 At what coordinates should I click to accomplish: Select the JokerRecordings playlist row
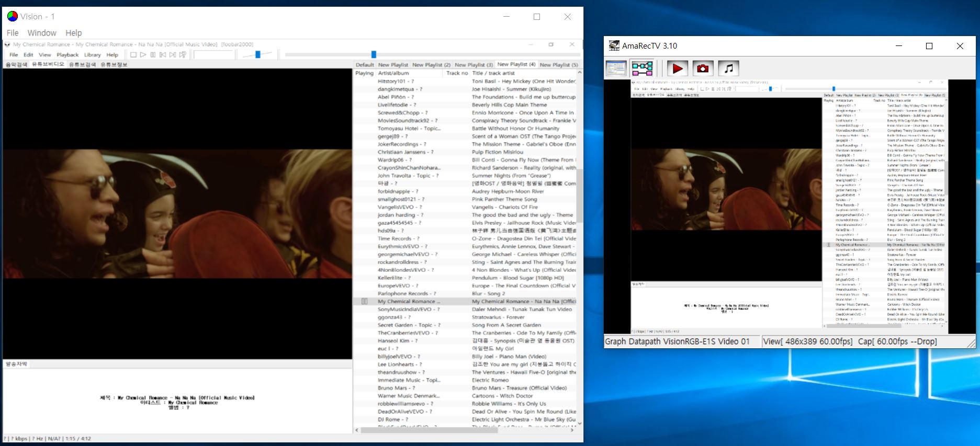(x=465, y=144)
